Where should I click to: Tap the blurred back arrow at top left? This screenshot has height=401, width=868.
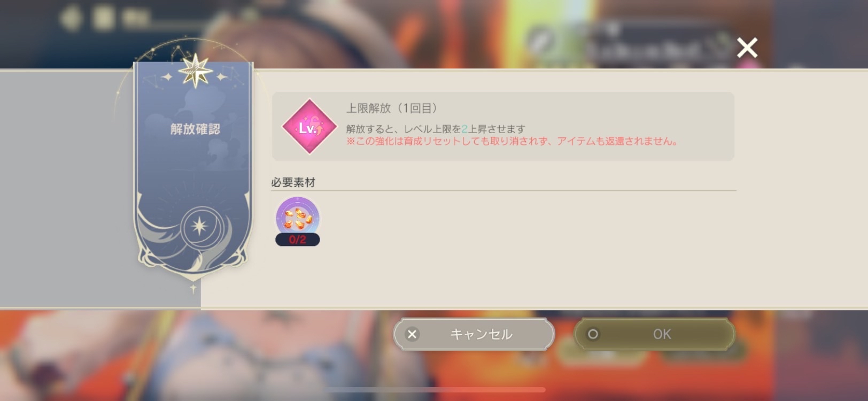tap(70, 19)
